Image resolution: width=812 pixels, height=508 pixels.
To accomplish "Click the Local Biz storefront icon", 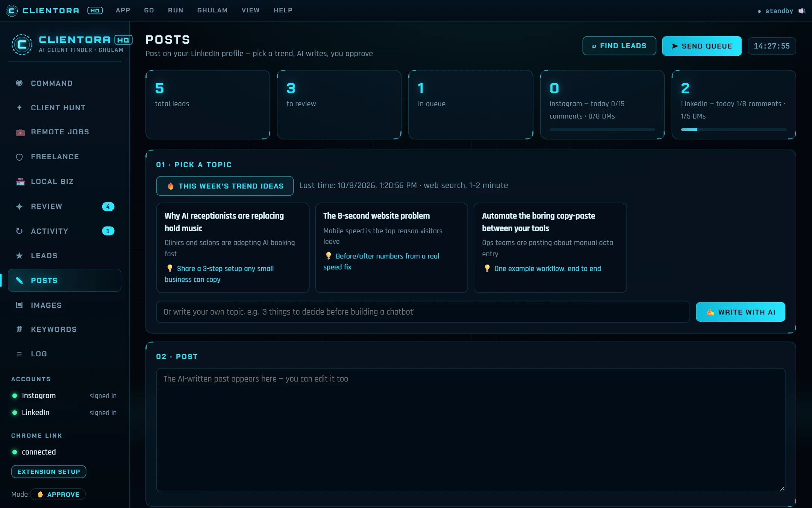I will coord(20,182).
